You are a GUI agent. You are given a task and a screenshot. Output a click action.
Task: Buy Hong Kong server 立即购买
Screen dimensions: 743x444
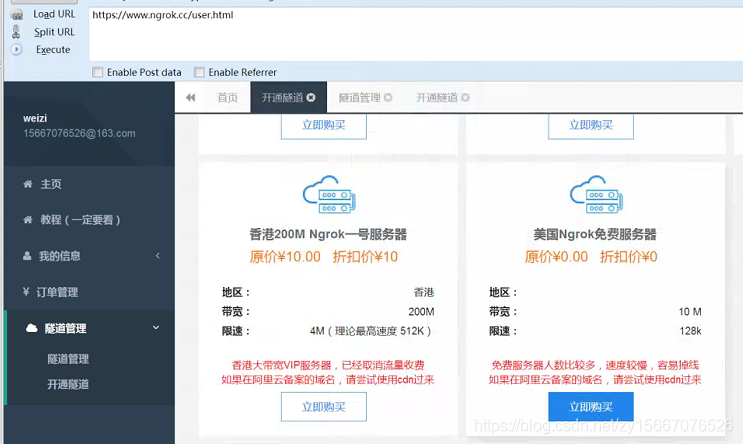click(324, 407)
